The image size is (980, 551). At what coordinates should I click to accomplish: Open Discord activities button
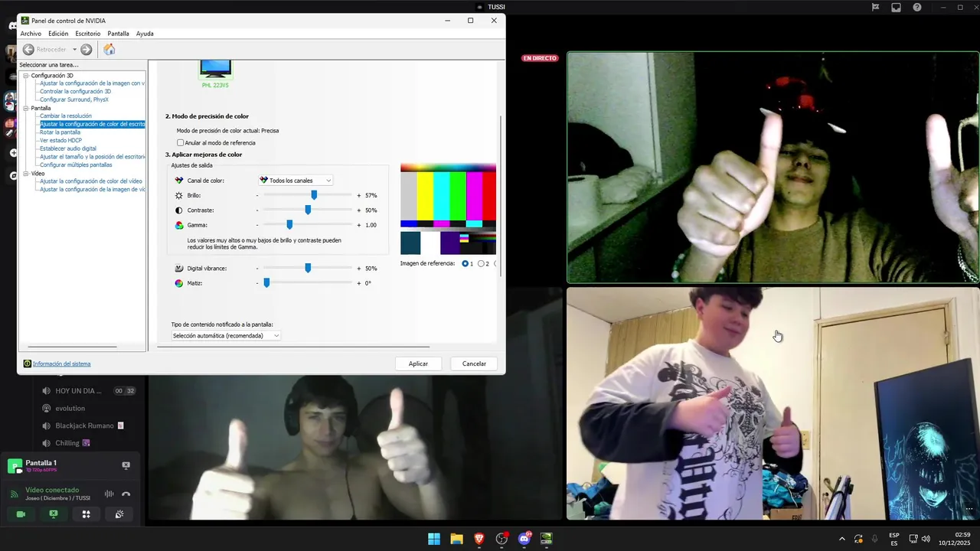click(x=87, y=514)
